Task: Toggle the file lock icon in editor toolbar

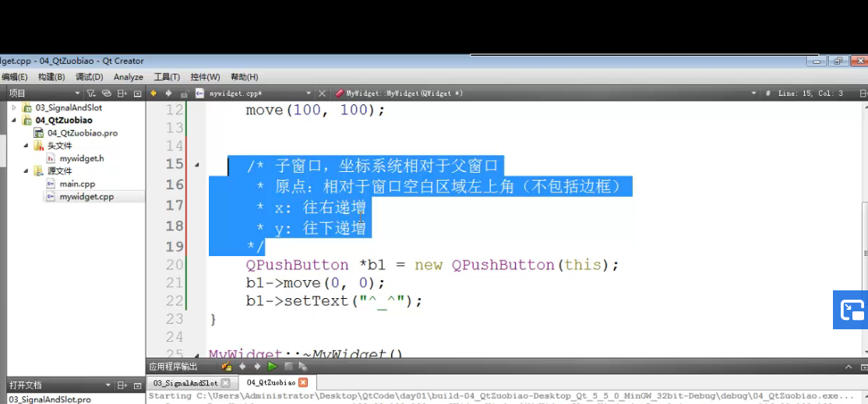Action: coord(185,93)
